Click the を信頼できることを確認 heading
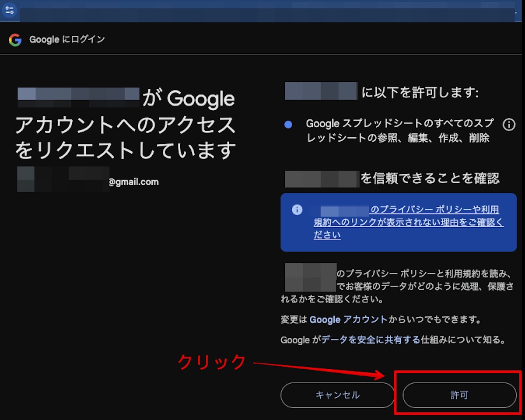This screenshot has height=420, width=525. pyautogui.click(x=430, y=178)
